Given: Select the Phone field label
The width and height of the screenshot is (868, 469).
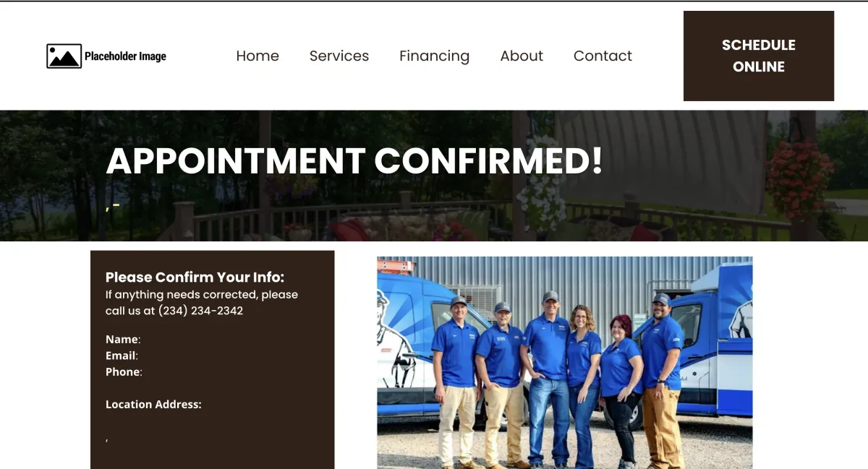Looking at the screenshot, I should (123, 371).
